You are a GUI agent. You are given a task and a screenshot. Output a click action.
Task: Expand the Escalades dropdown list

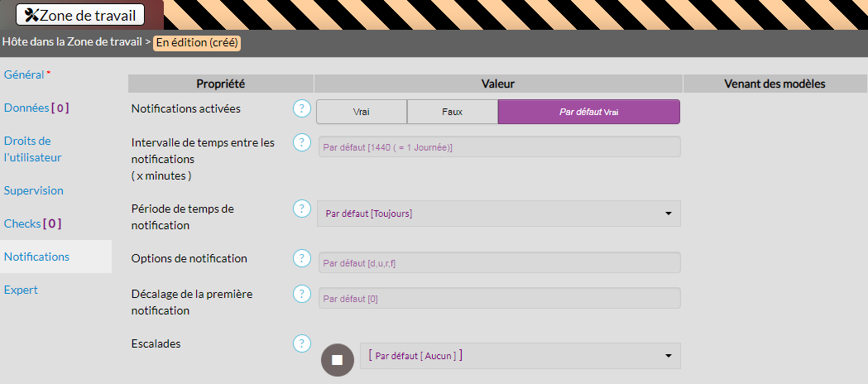pos(520,356)
